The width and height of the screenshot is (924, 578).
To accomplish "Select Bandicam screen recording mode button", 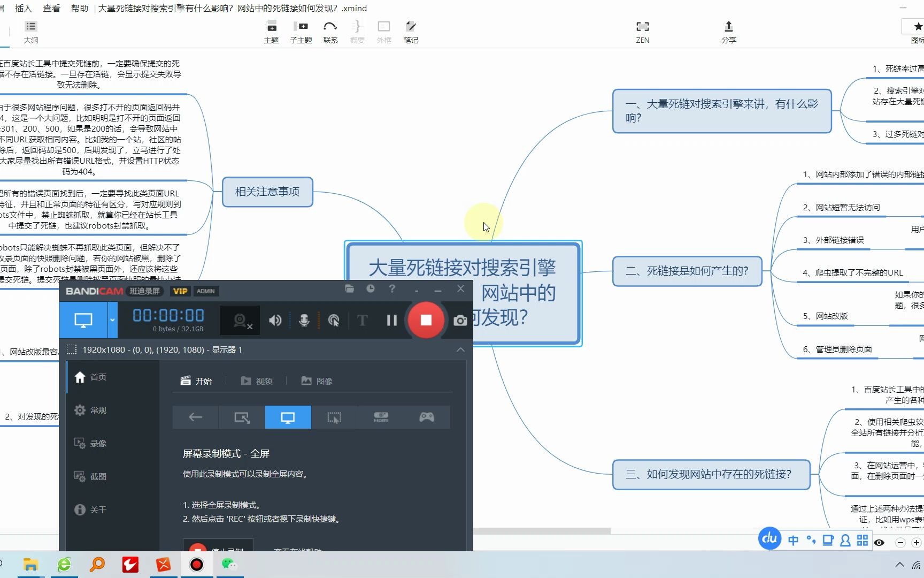I will pos(83,320).
